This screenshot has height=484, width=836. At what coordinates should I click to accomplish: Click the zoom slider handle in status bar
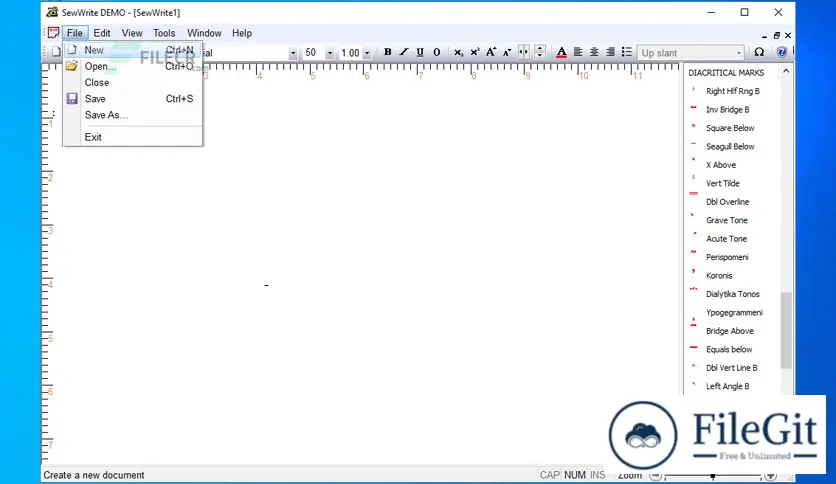tap(713, 475)
